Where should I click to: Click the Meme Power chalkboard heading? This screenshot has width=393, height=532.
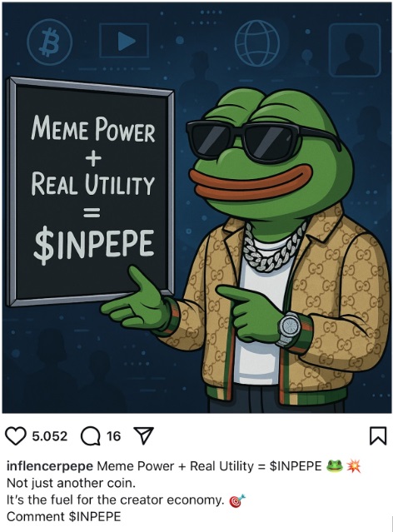(93, 129)
